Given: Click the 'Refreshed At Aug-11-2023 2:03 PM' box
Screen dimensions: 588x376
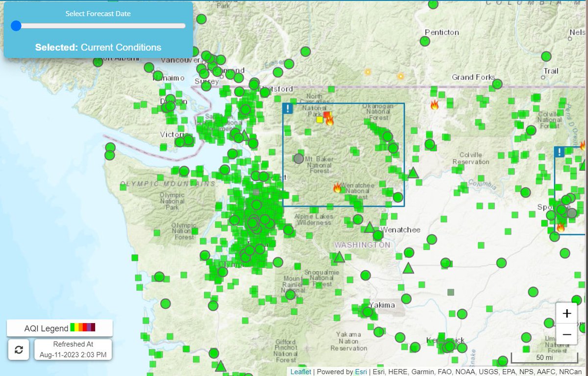Looking at the screenshot, I should [x=73, y=350].
